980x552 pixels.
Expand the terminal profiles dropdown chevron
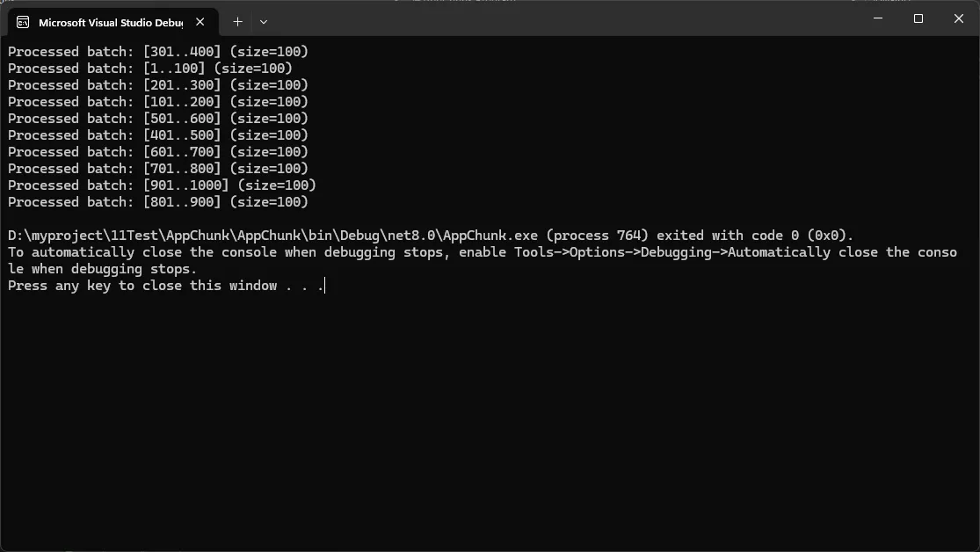coord(264,22)
